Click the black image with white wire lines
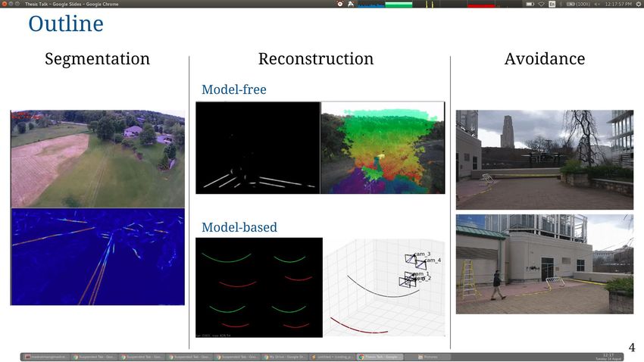The image size is (644, 362). pyautogui.click(x=258, y=148)
